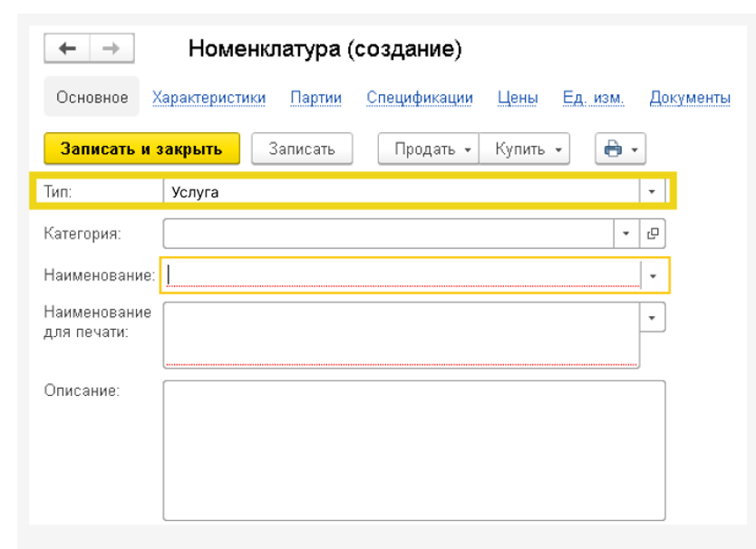
Task: Open the Наименование dropdown arrow
Action: 653,275
